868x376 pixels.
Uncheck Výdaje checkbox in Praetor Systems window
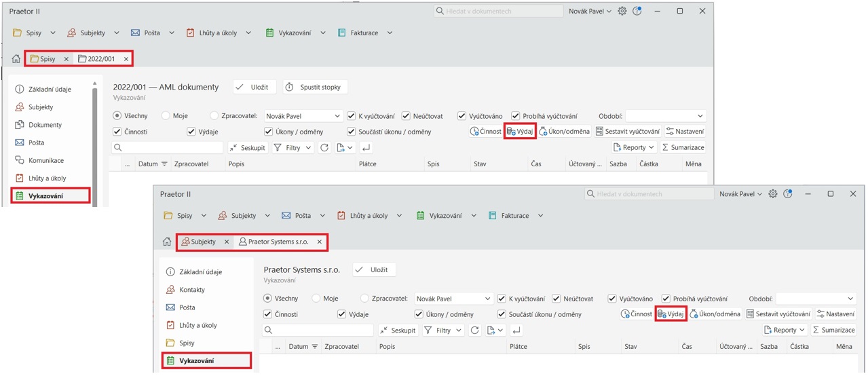(342, 314)
